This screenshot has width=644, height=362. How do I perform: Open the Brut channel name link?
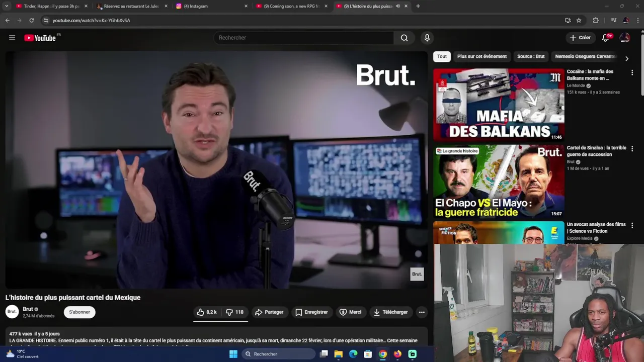28,309
